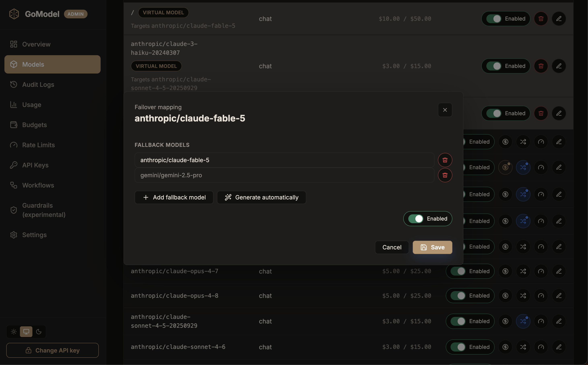Close the Failover mapping dialog
Viewport: 588px width, 365px height.
(445, 110)
